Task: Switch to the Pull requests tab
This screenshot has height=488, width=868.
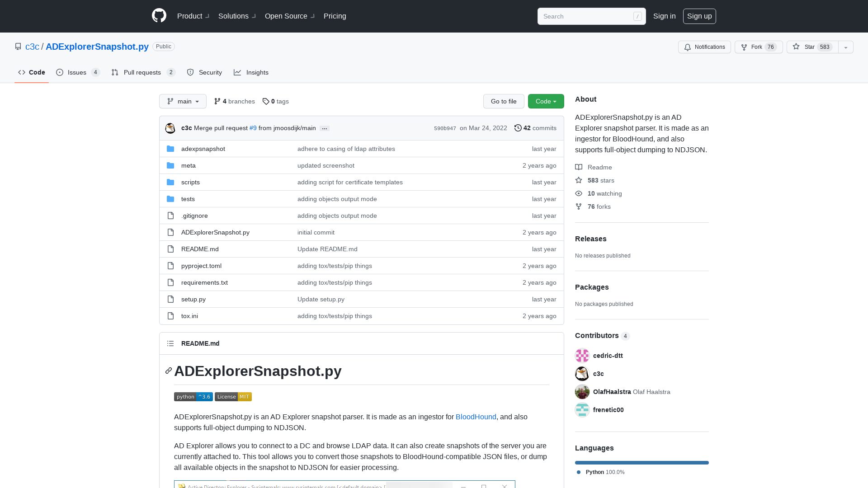Action: (x=143, y=72)
